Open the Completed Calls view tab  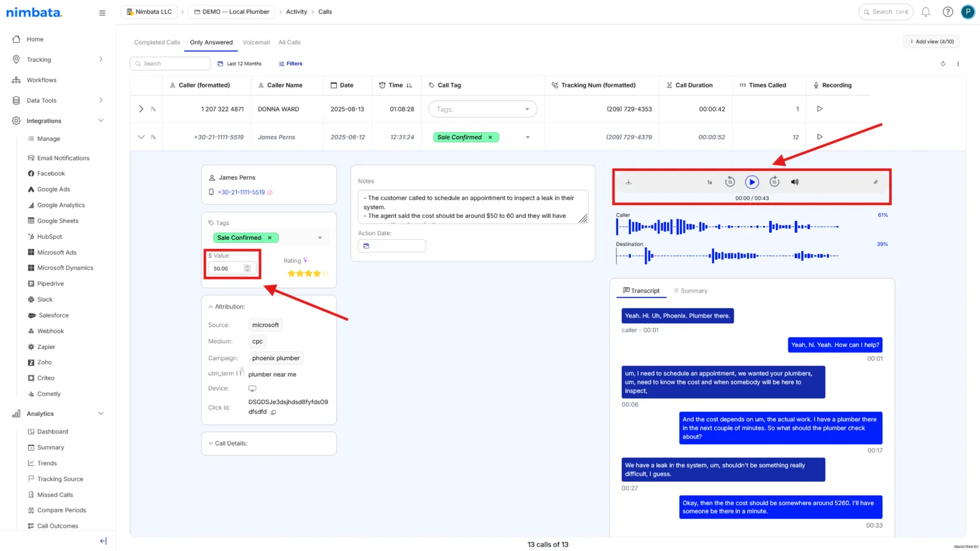(x=157, y=42)
